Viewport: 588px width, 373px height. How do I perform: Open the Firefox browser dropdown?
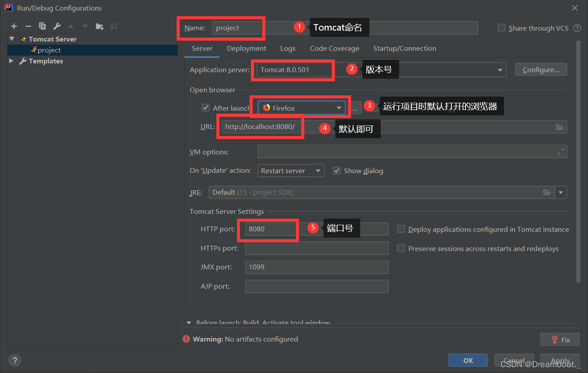coord(339,108)
